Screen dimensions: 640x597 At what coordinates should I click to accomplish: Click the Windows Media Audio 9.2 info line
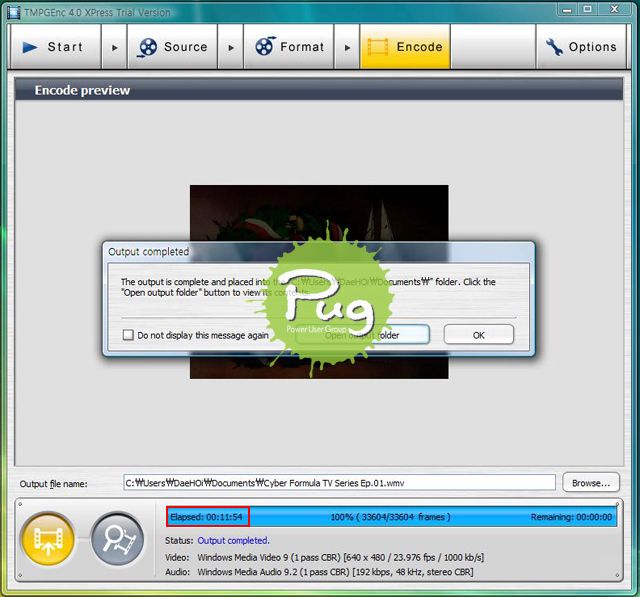335,572
